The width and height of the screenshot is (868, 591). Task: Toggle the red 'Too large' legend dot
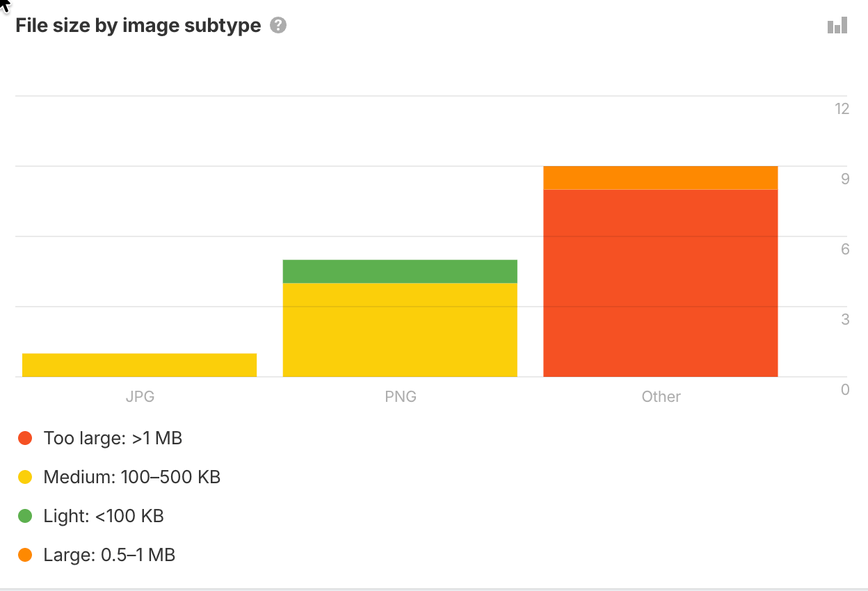25,438
